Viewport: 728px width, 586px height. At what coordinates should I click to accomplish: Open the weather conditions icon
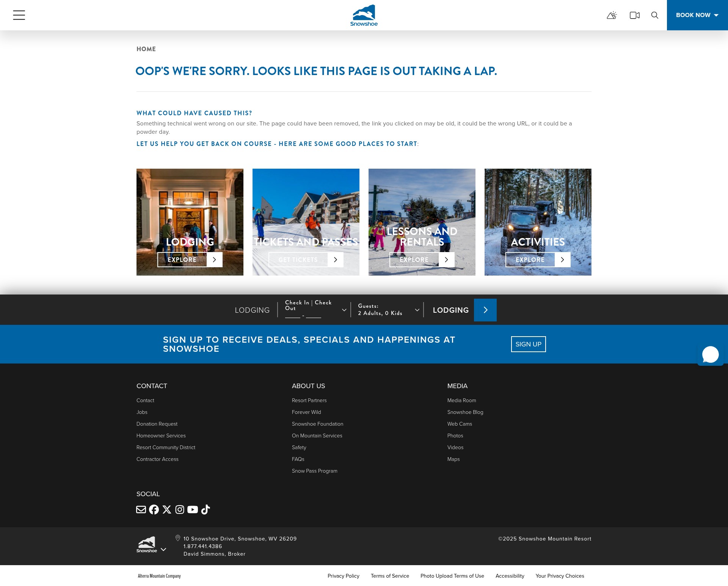612,15
